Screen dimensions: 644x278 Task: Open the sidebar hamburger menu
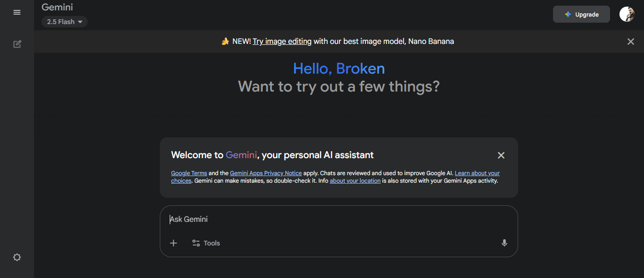17,12
